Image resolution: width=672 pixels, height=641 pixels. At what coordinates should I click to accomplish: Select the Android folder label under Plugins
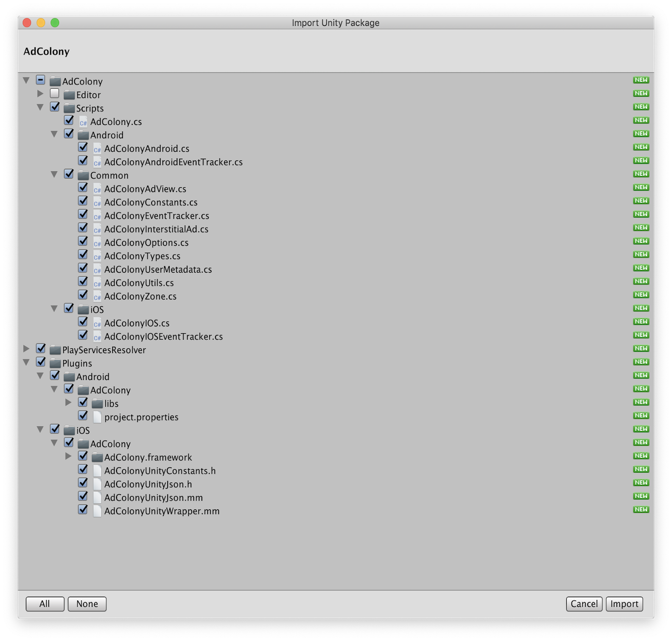pos(93,377)
